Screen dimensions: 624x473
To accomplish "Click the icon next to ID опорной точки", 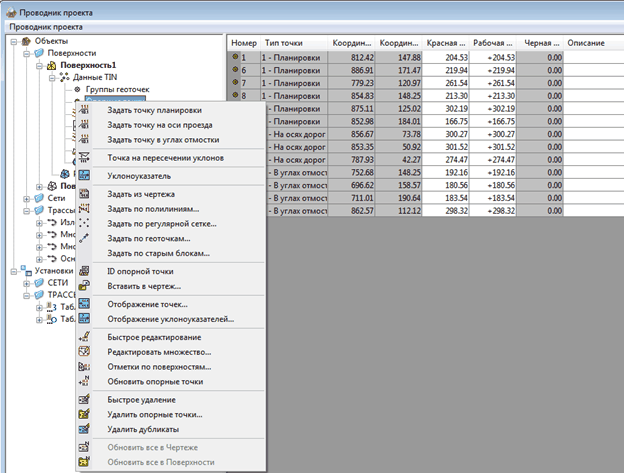I will (86, 271).
